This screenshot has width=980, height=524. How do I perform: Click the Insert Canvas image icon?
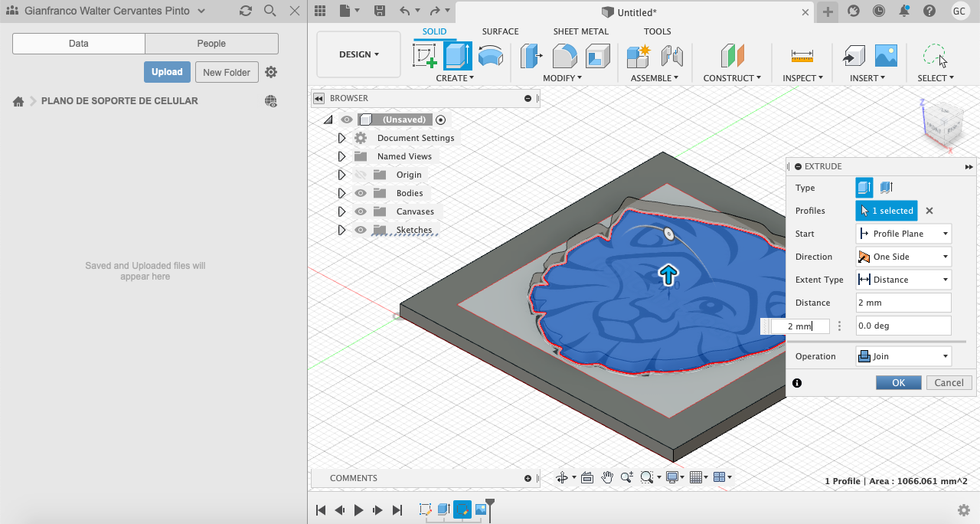pos(886,56)
